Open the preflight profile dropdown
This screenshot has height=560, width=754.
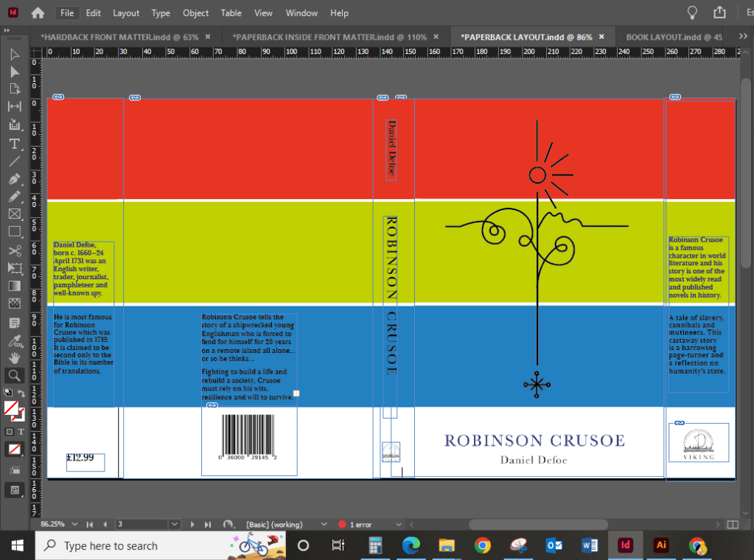pyautogui.click(x=324, y=524)
